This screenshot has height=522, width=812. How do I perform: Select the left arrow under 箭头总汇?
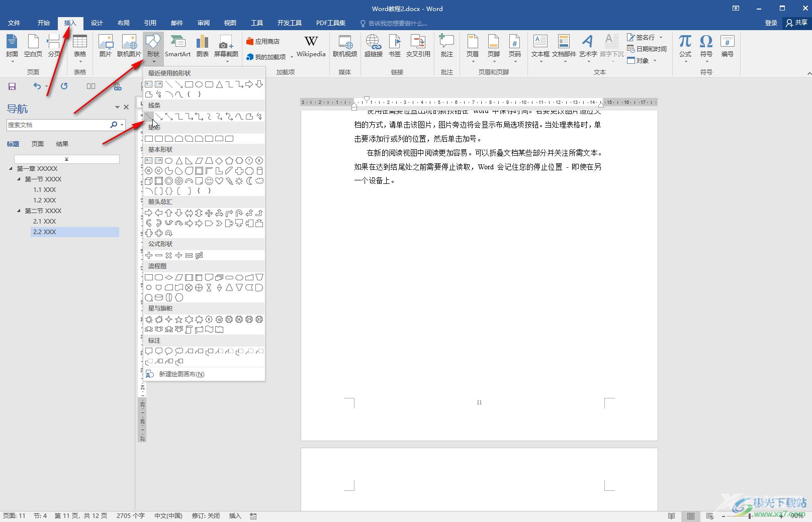tap(159, 213)
